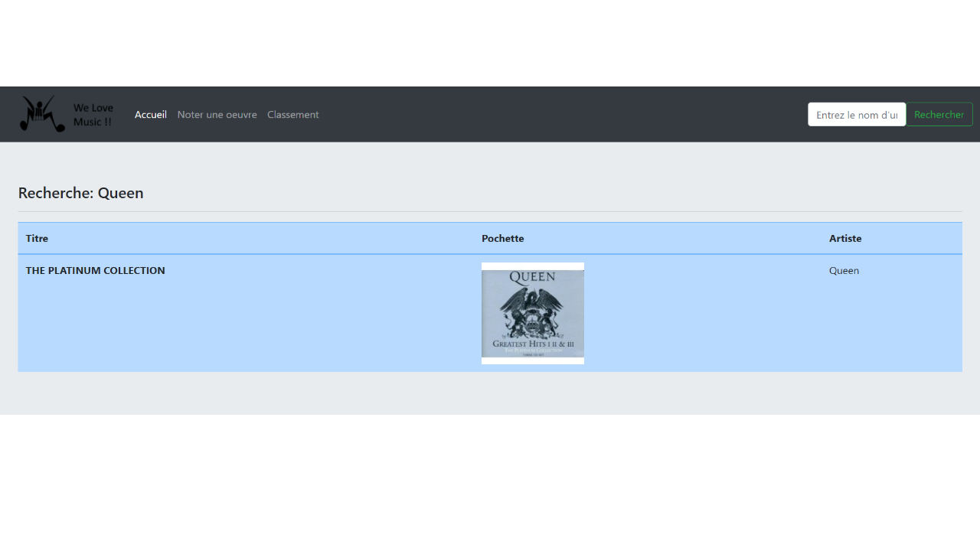Viewport: 980px width, 551px height.
Task: Click the We Love Music !! brand text
Action: pyautogui.click(x=93, y=115)
